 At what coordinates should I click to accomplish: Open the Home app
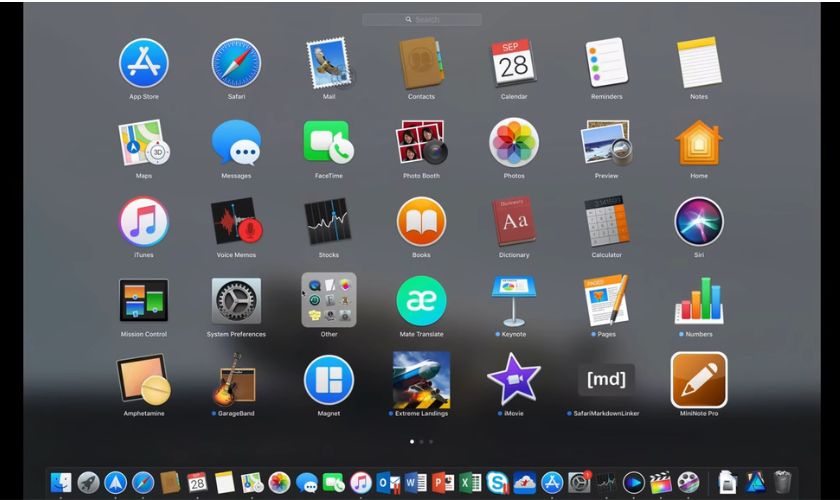click(699, 143)
